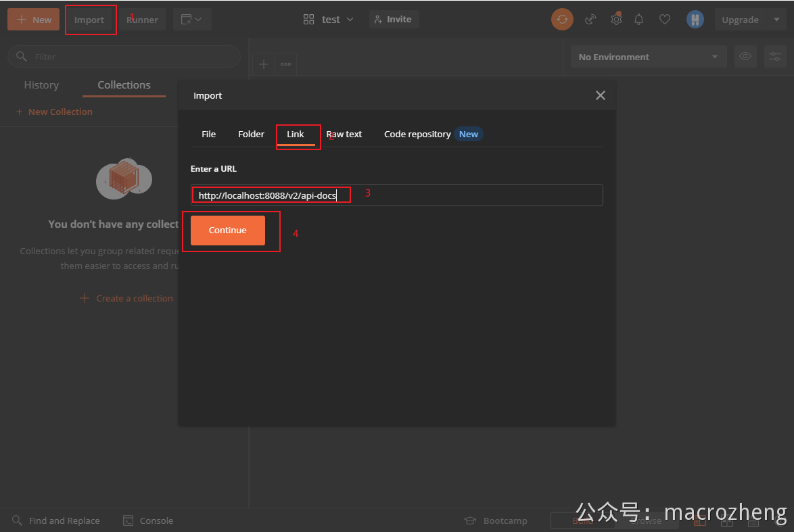Screen dimensions: 794x532
Task: Click the Enter a URL input field
Action: [397, 195]
